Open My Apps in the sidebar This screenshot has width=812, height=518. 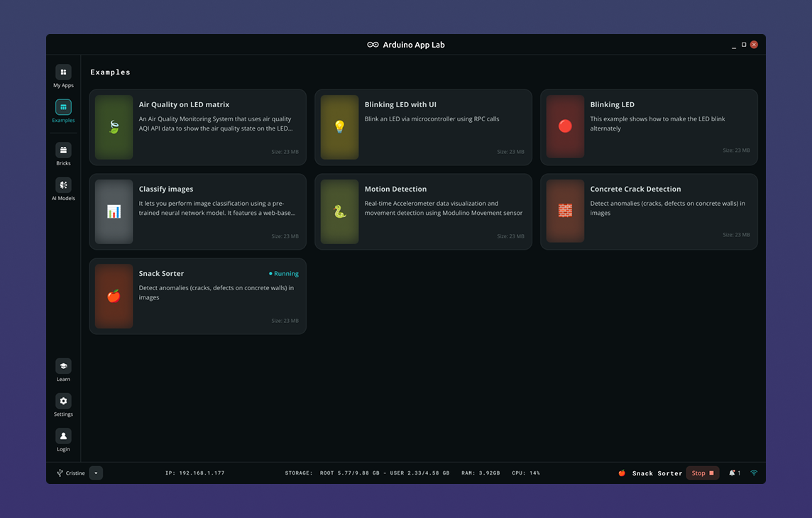(63, 72)
